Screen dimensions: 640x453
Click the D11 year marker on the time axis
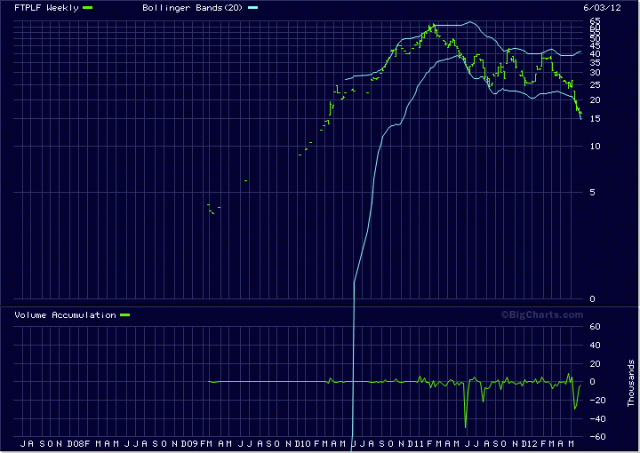416,444
